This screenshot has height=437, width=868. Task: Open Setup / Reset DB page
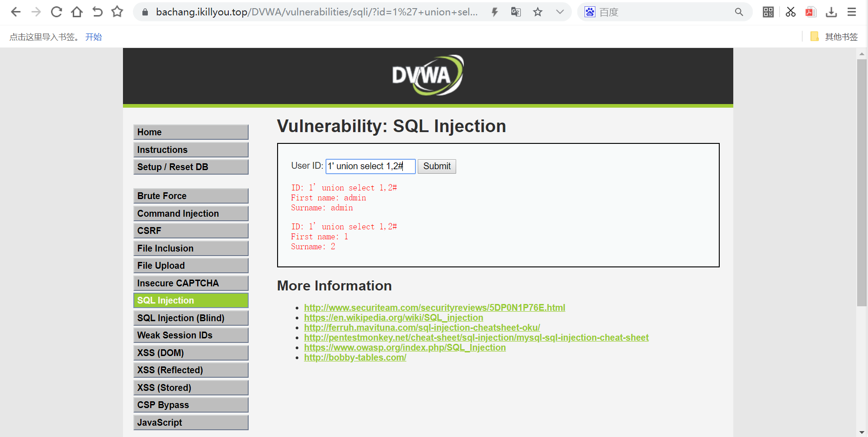[191, 167]
